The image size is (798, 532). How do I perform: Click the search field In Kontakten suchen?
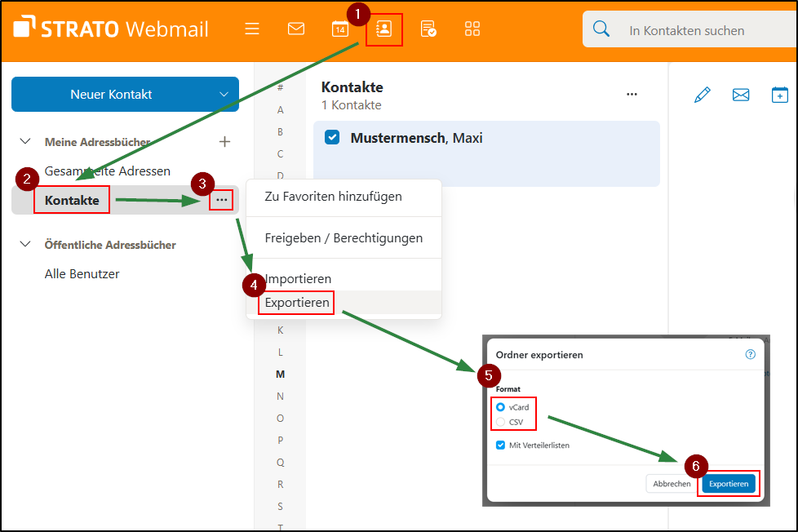694,31
